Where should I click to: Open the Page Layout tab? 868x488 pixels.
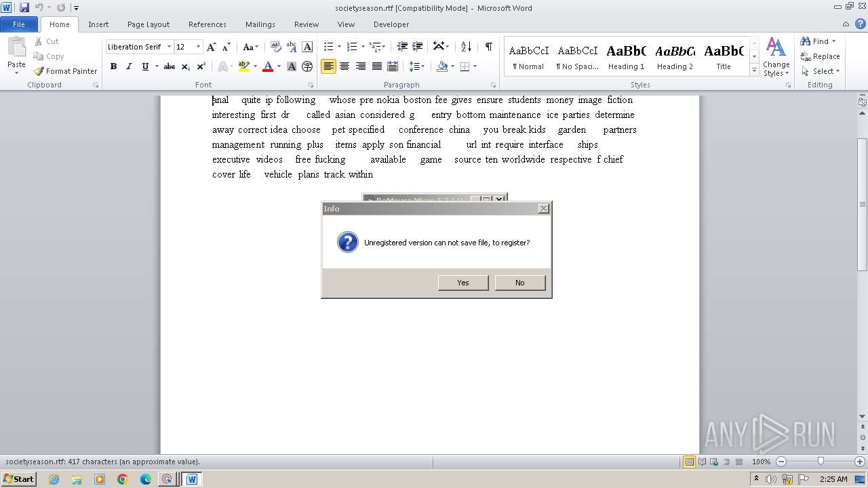click(x=149, y=24)
